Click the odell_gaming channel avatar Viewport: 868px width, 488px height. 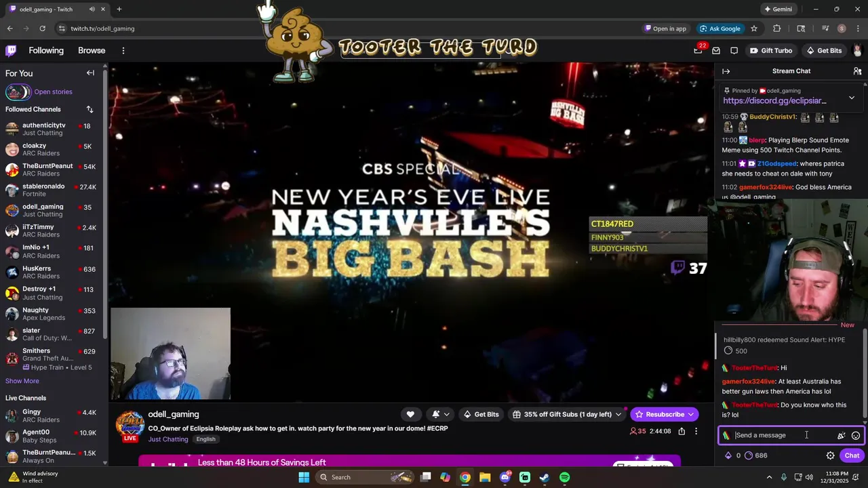pyautogui.click(x=130, y=425)
